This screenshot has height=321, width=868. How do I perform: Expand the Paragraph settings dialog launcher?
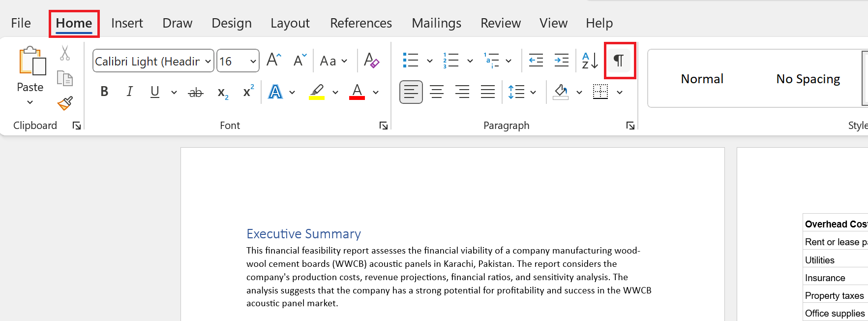pos(630,126)
